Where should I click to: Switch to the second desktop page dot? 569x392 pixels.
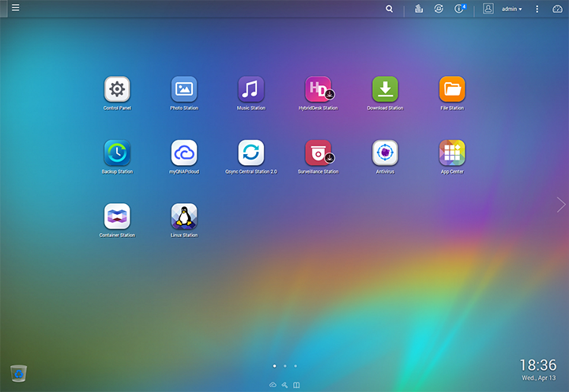click(x=284, y=366)
